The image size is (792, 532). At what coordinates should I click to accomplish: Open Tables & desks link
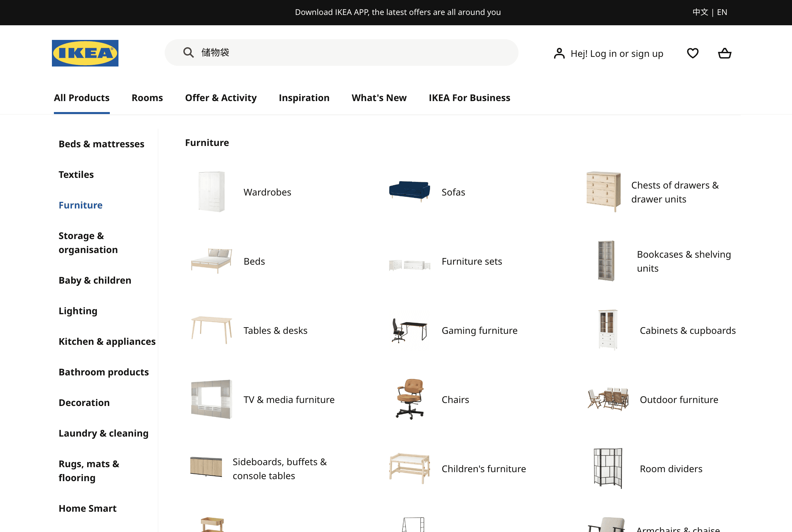275,331
